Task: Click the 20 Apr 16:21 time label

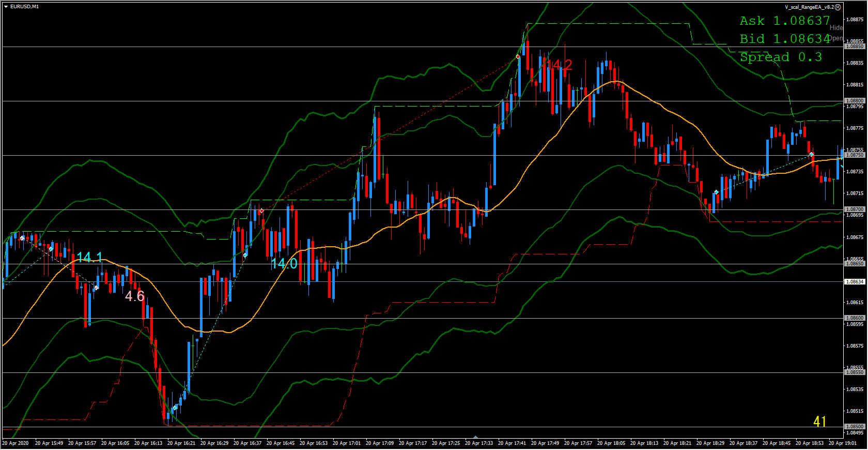Action: click(x=181, y=443)
